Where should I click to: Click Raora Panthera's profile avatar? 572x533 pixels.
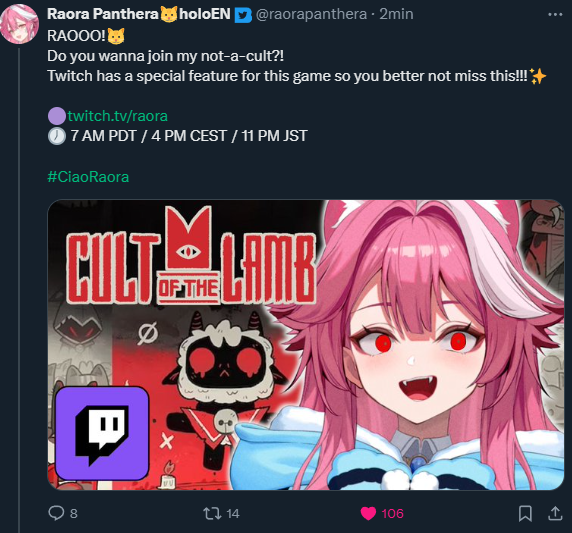point(19,24)
